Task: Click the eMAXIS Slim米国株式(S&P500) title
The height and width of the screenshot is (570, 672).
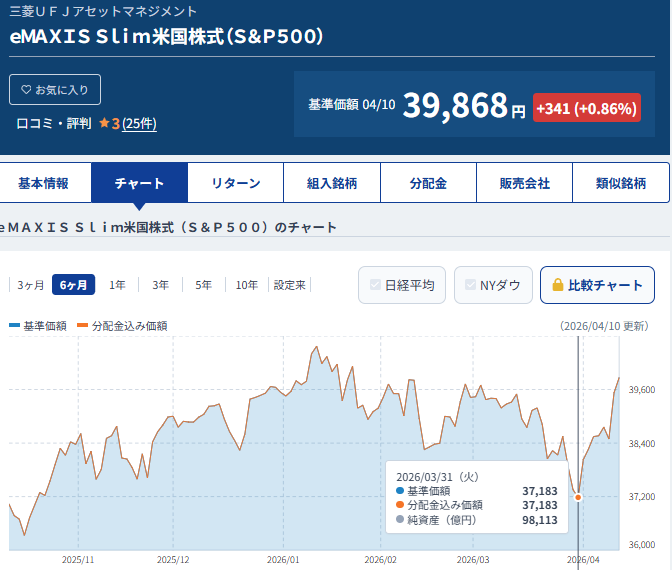Action: 166,36
